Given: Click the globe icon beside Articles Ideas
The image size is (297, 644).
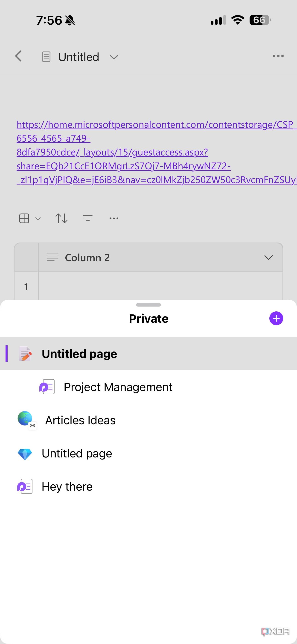Looking at the screenshot, I should [x=25, y=419].
